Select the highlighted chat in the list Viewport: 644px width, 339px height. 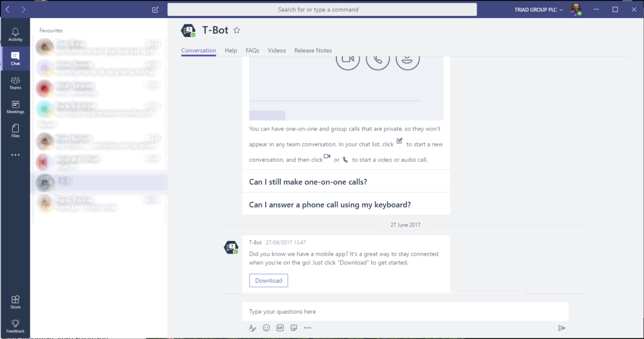(100, 182)
